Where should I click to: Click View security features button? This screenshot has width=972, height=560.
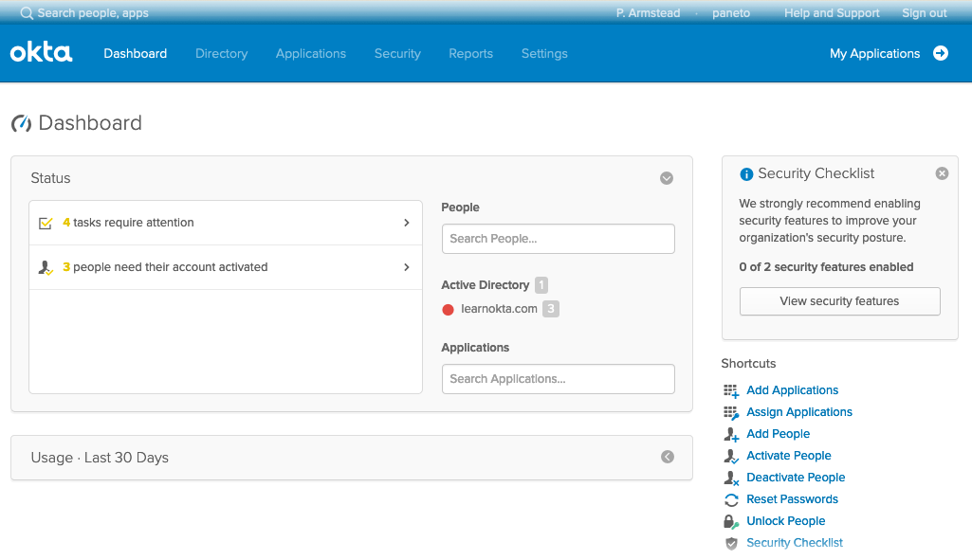(839, 301)
